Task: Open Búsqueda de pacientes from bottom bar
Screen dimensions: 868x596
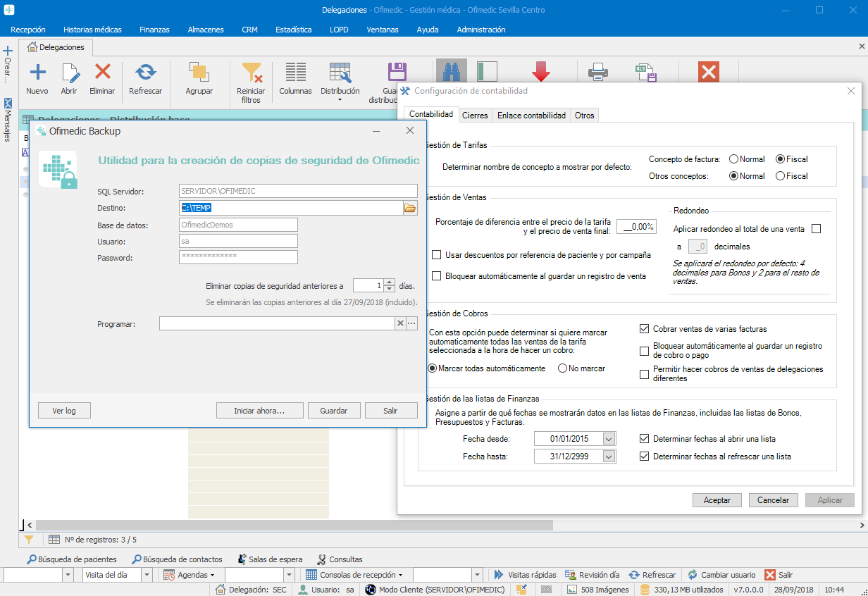Action: [x=72, y=559]
